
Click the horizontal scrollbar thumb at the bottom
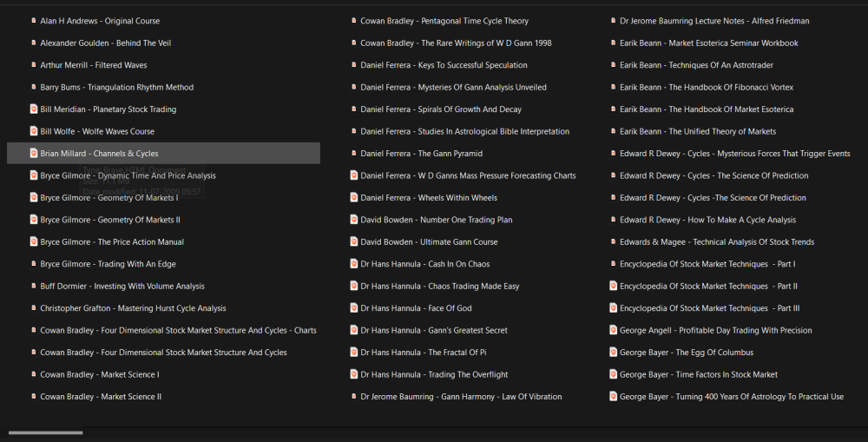point(46,432)
